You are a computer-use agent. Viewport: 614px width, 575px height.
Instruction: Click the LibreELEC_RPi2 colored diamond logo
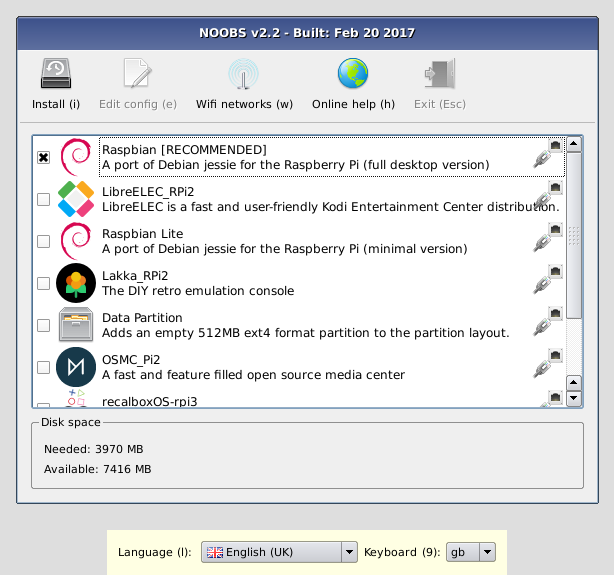(x=76, y=199)
